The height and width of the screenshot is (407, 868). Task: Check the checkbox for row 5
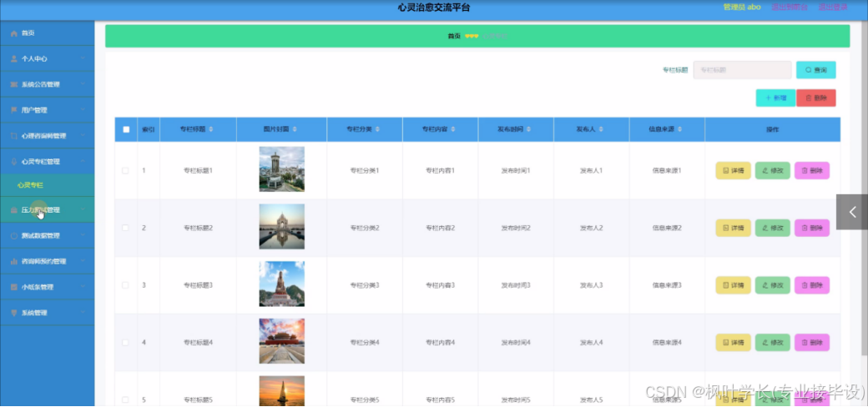point(126,399)
